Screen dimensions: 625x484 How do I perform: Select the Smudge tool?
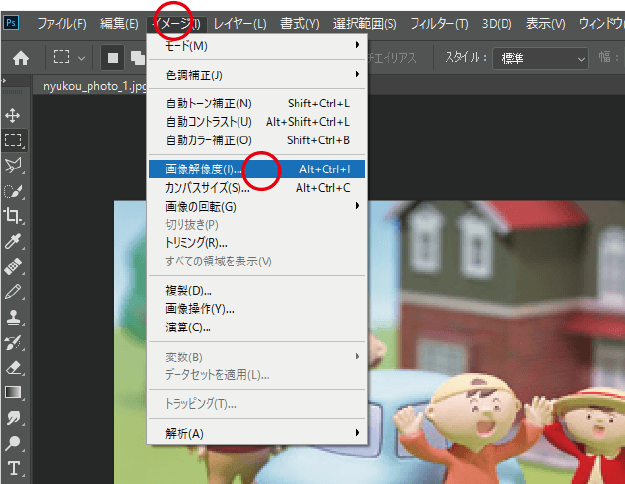14,417
